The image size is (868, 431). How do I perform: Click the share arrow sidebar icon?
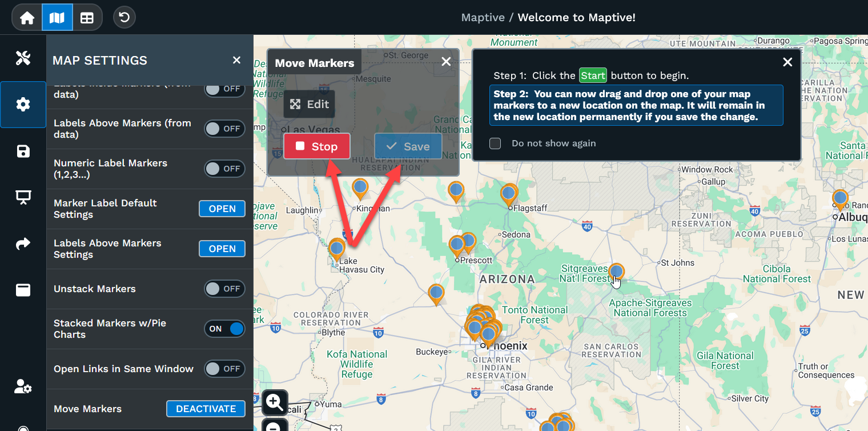[23, 244]
